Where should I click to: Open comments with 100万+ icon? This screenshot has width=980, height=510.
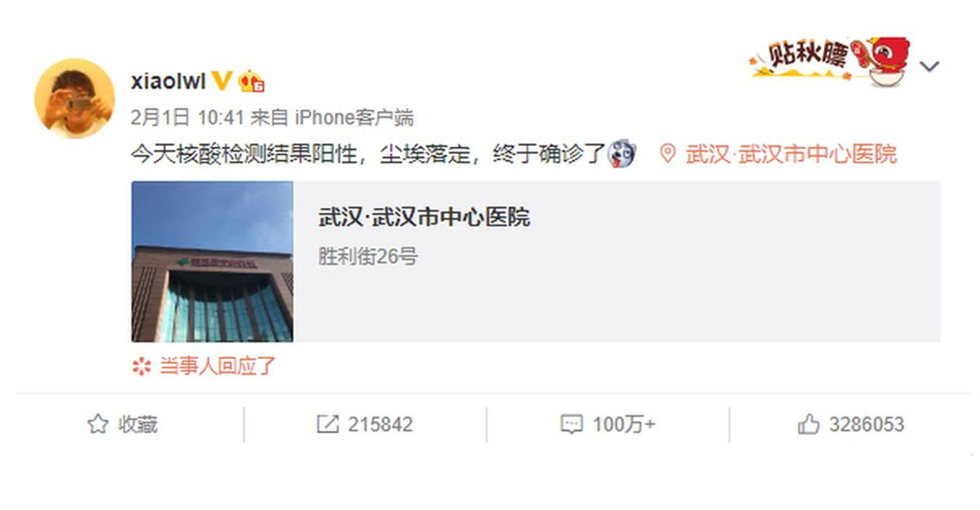point(608,424)
